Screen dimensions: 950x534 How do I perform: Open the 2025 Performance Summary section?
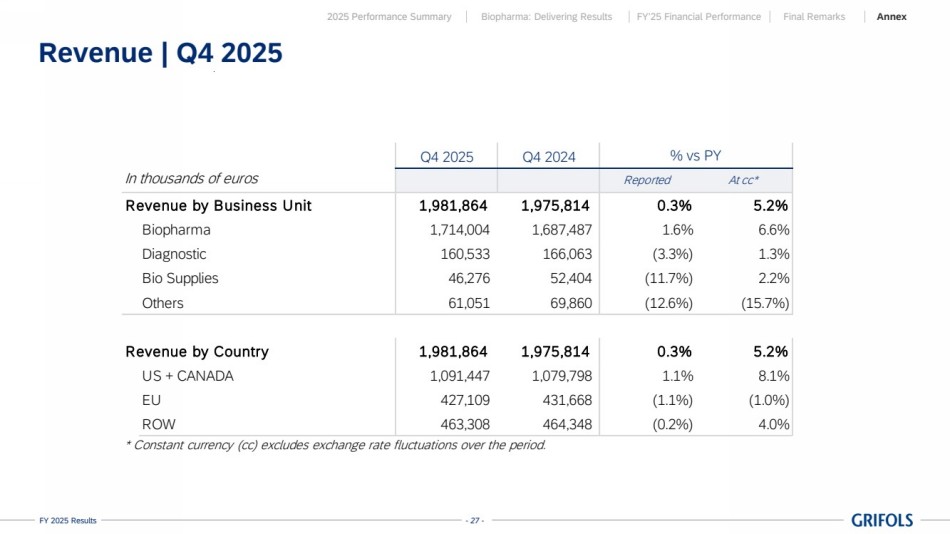point(389,17)
